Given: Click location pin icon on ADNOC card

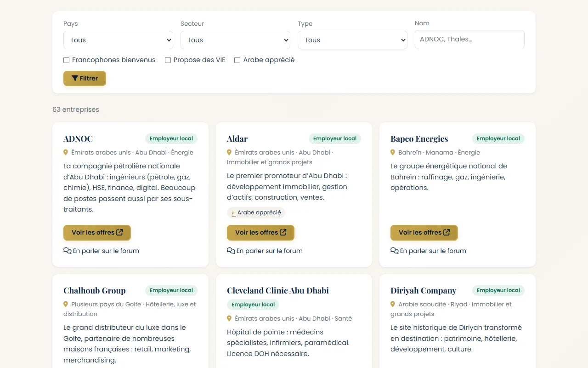Looking at the screenshot, I should point(66,152).
